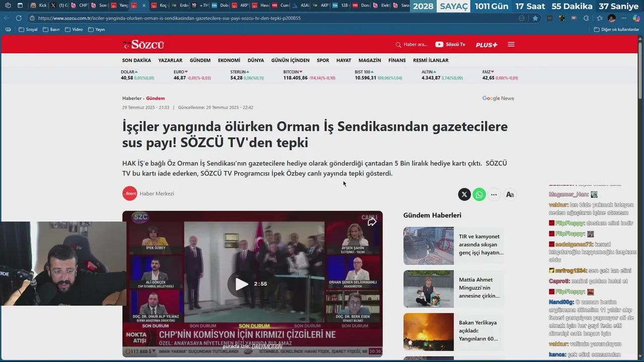Screen dimensions: 644x362
Task: Click the DOLAR exchange rate ticker
Action: (137, 75)
